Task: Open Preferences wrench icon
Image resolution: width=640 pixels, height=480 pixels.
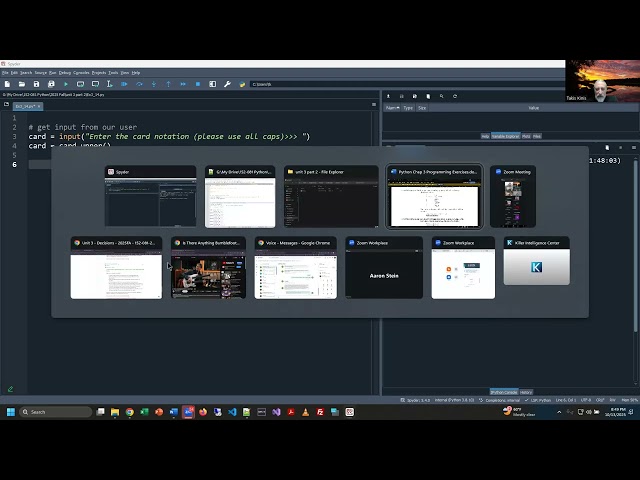Action: click(227, 84)
